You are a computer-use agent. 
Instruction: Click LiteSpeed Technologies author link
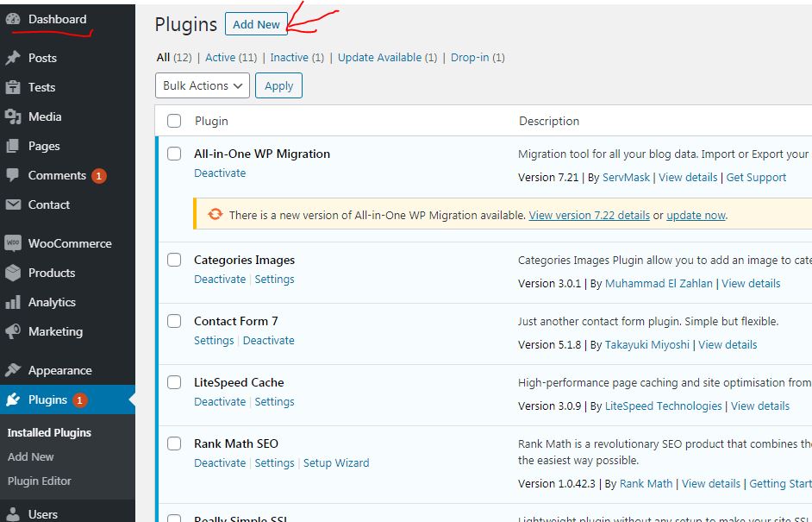[664, 406]
